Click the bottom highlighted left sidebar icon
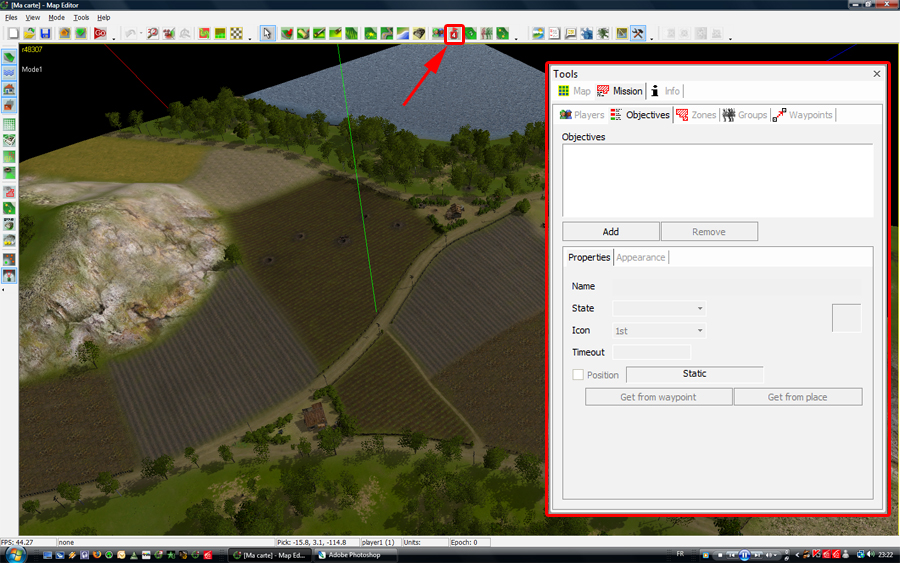 click(x=9, y=276)
